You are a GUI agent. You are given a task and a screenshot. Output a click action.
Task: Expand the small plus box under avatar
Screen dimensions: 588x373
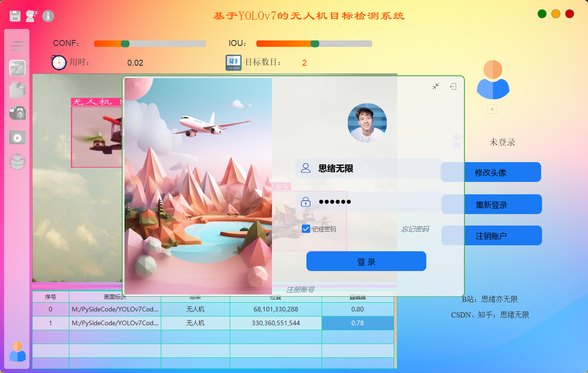coord(492,109)
